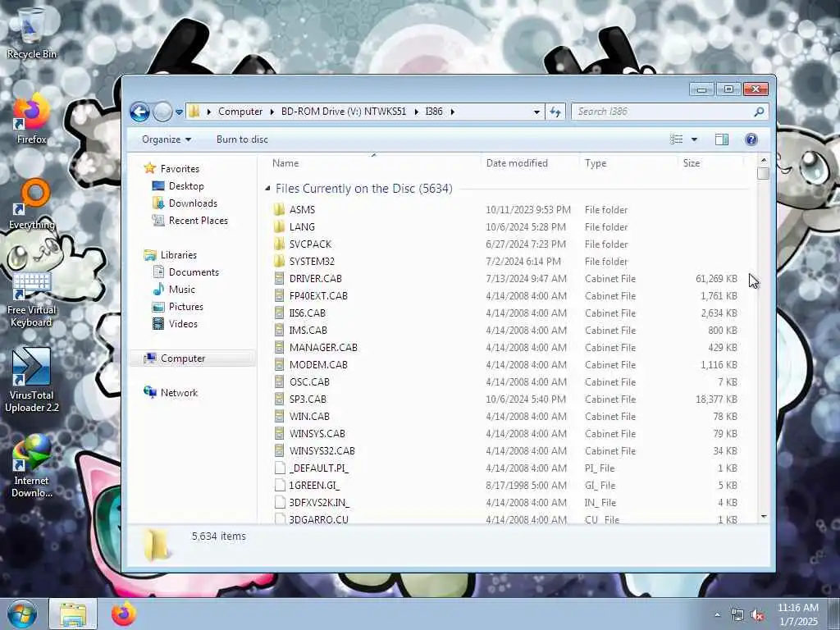Click the Change your view icon
The width and height of the screenshot is (840, 630).
pos(676,139)
